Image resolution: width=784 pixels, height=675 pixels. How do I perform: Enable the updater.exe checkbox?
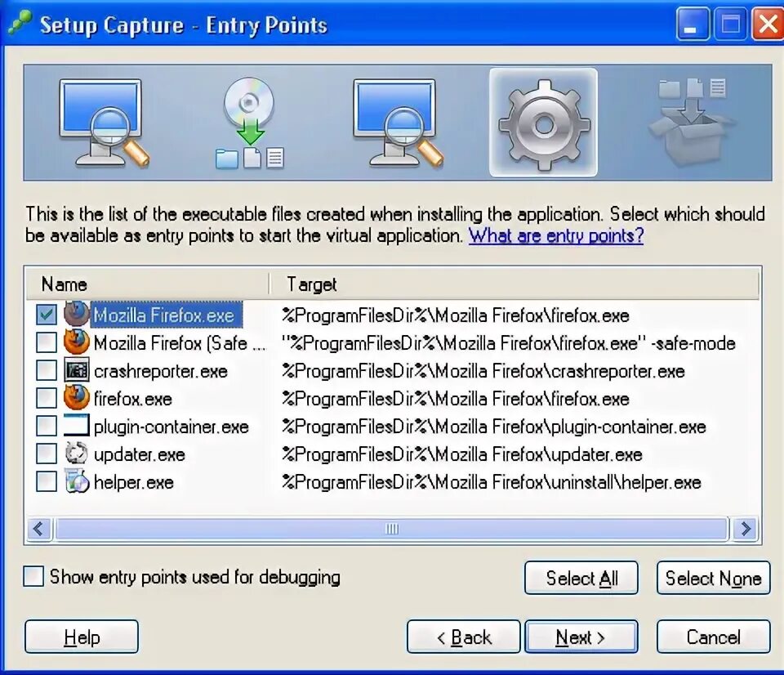pos(47,454)
